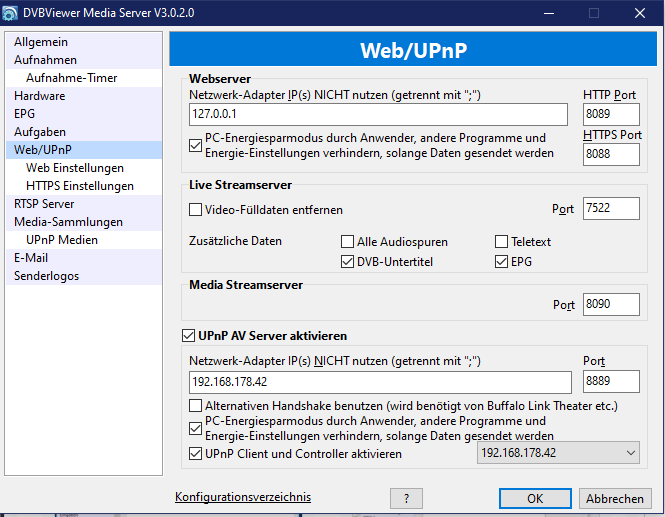Uncheck DVB-Untertitel checkbox
665x517 pixels.
pos(347,262)
